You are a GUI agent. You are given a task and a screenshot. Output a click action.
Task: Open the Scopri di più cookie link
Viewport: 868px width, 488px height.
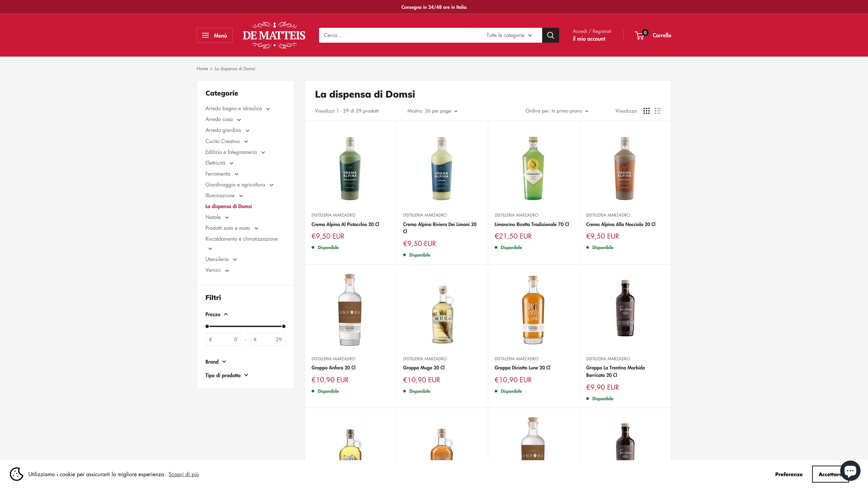(184, 474)
